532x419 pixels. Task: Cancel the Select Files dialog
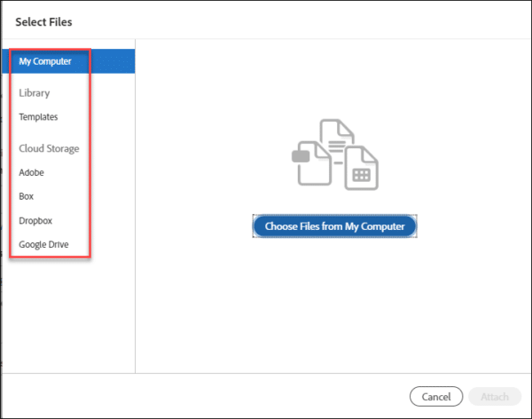pyautogui.click(x=435, y=397)
